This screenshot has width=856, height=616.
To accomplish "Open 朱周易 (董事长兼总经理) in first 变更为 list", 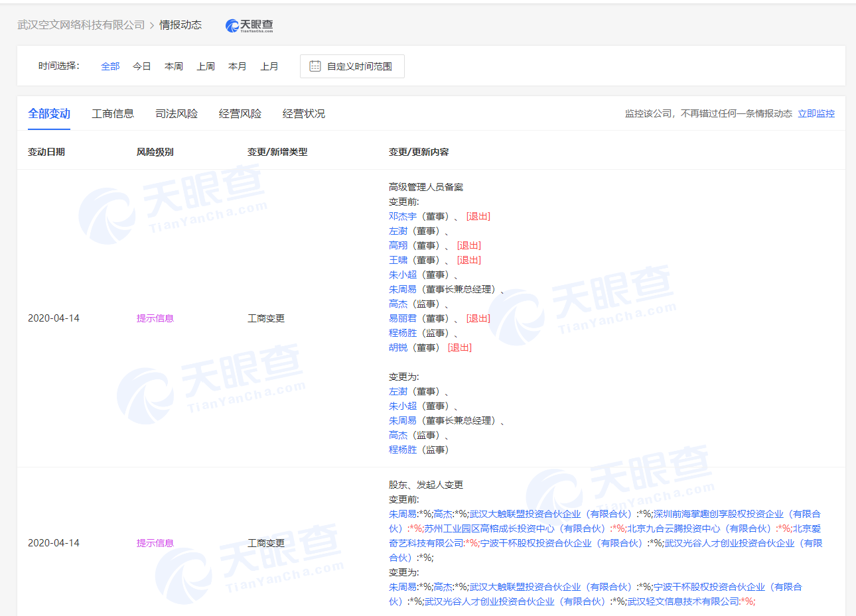I will coord(403,420).
